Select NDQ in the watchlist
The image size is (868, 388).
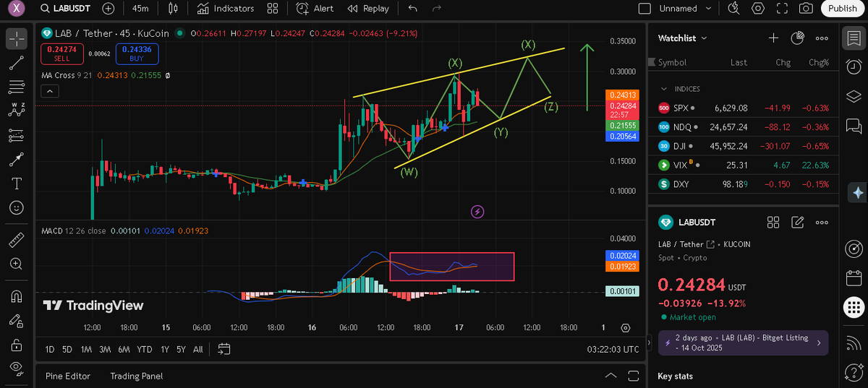tap(745, 127)
